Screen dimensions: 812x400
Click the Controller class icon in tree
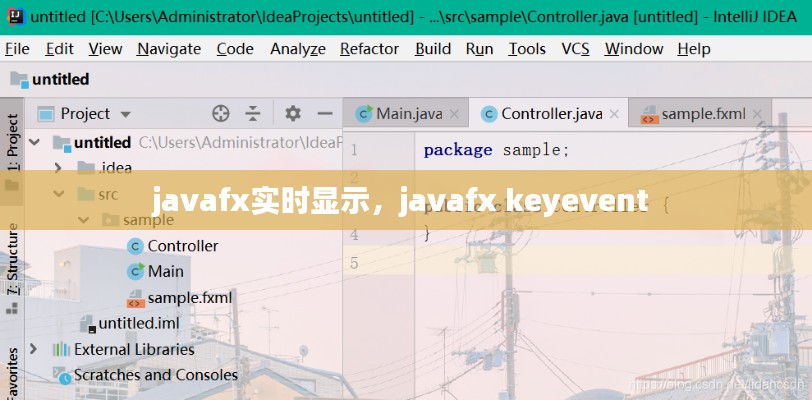tap(135, 246)
